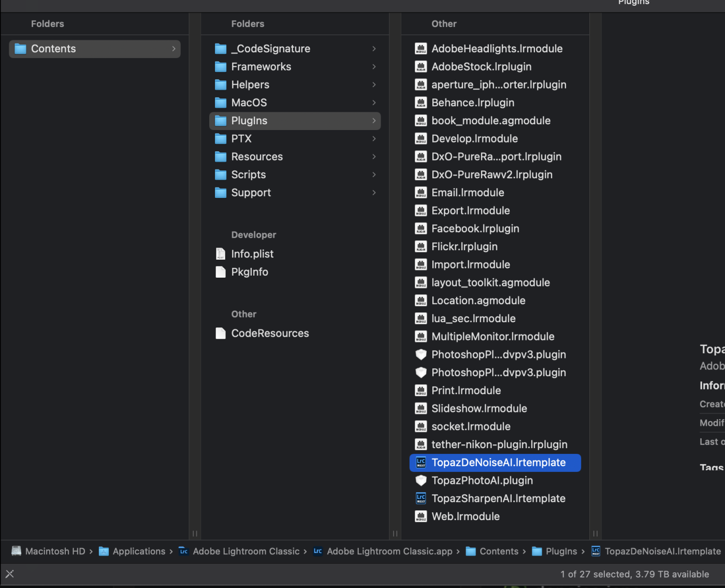The height and width of the screenshot is (588, 725).
Task: Click the TopazDeNoiseAI.lrtemplate Lrc preset icon
Action: click(421, 463)
